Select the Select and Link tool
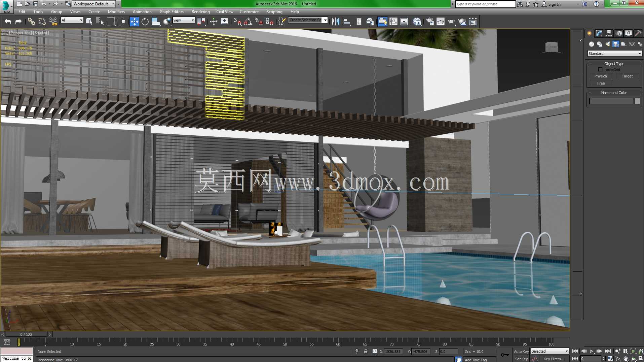Image resolution: width=644 pixels, height=362 pixels. point(31,22)
